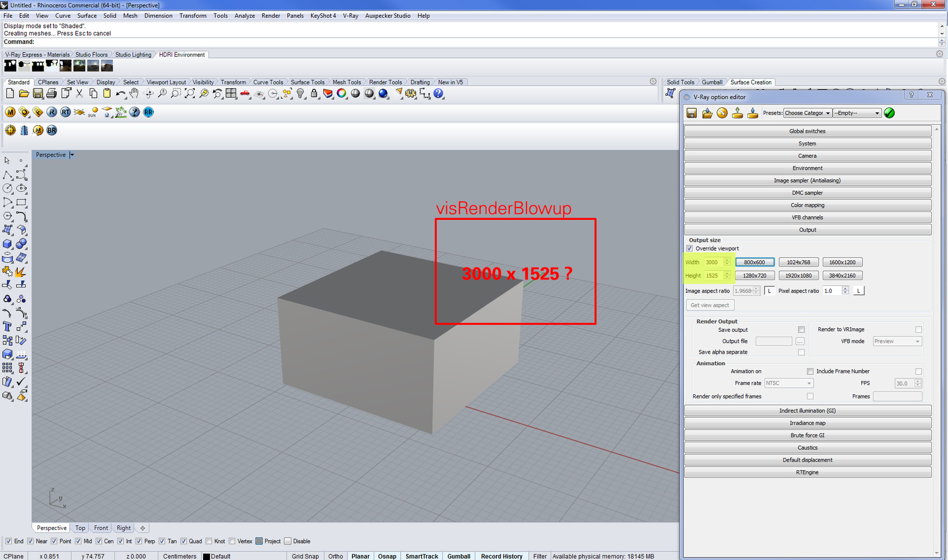Screen dimensions: 948x560
Task: Select the Text T tool in left toolbar
Action: 7,326
